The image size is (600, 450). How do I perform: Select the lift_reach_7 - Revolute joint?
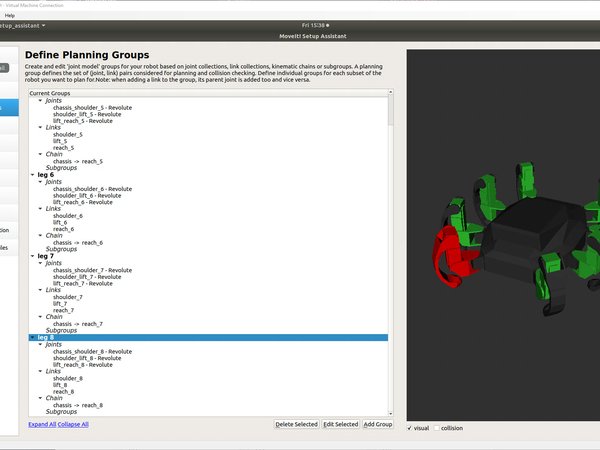point(90,284)
